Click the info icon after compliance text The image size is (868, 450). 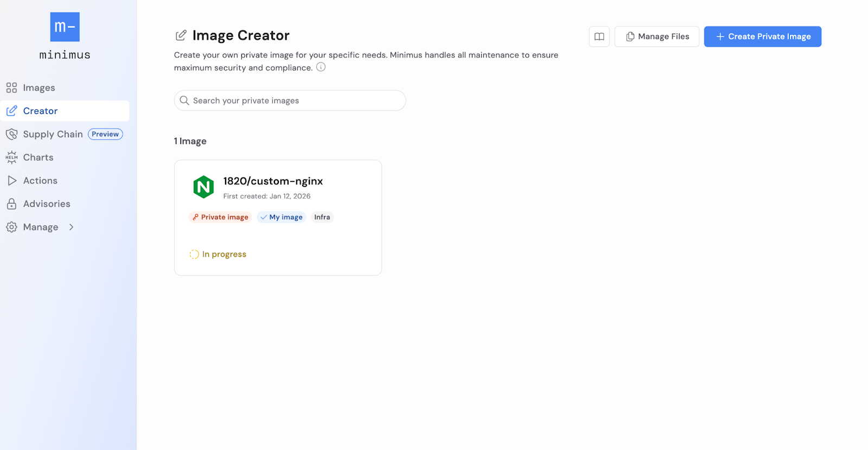coord(321,67)
